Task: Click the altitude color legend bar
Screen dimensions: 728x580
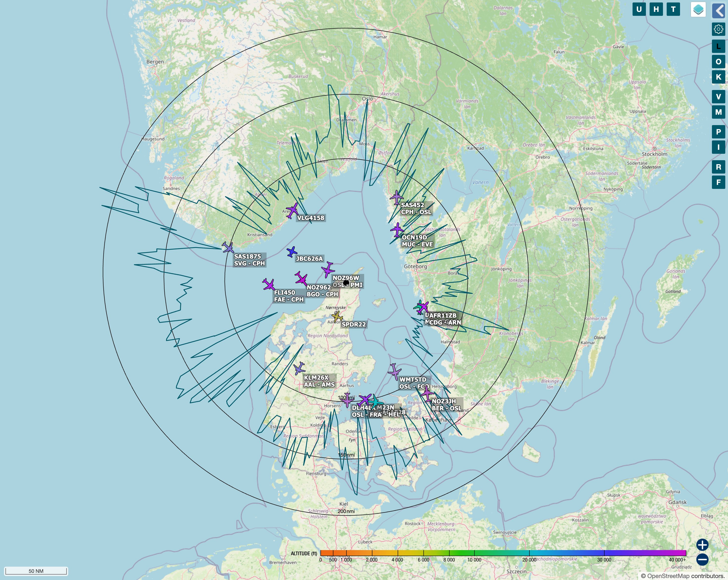Action: click(x=503, y=553)
